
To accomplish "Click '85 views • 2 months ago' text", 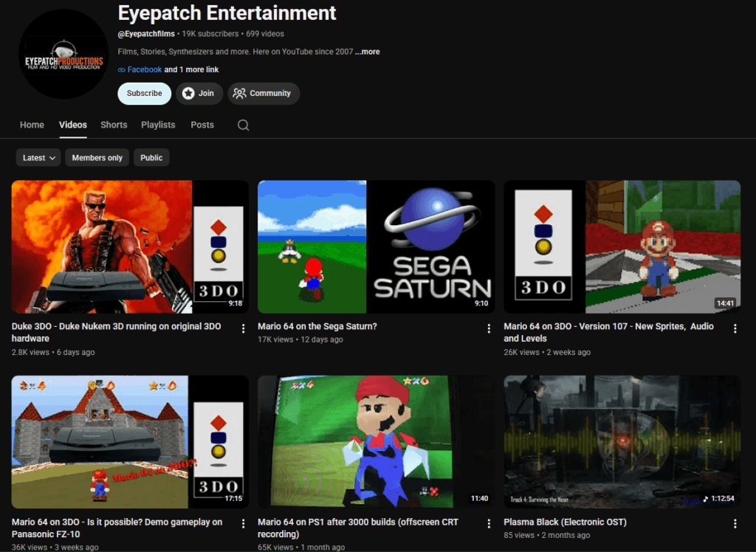I will pos(547,536).
